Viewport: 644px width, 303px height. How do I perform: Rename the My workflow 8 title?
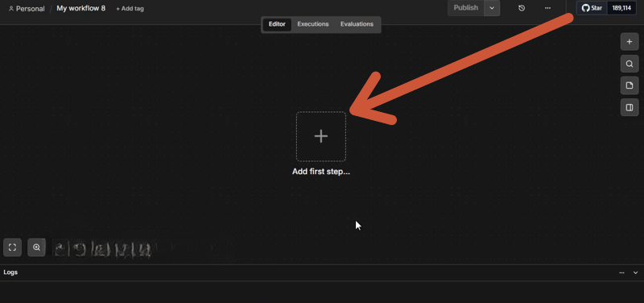81,8
